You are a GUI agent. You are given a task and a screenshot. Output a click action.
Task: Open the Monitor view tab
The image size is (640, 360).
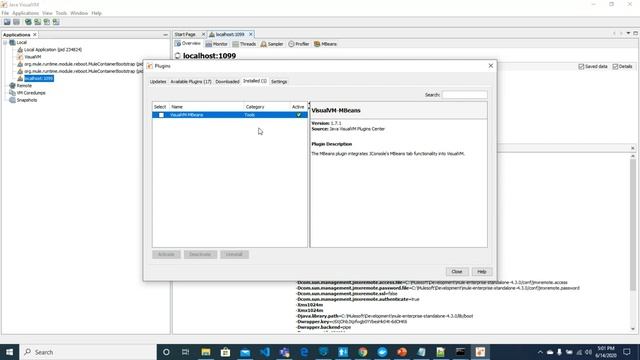tap(216, 44)
